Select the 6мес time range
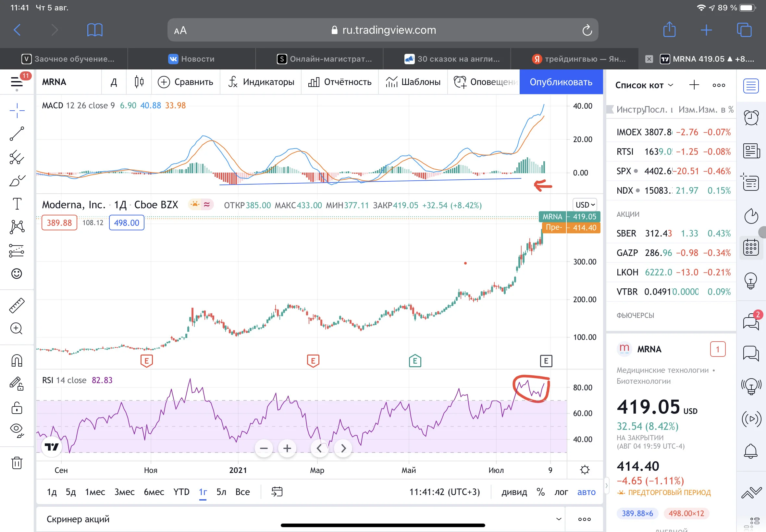Viewport: 766px width, 532px height. pos(154,492)
